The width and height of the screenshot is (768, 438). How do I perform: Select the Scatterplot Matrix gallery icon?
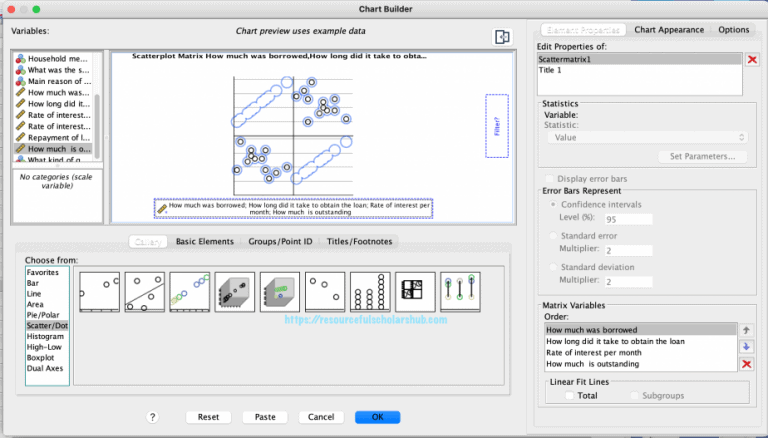click(x=416, y=289)
